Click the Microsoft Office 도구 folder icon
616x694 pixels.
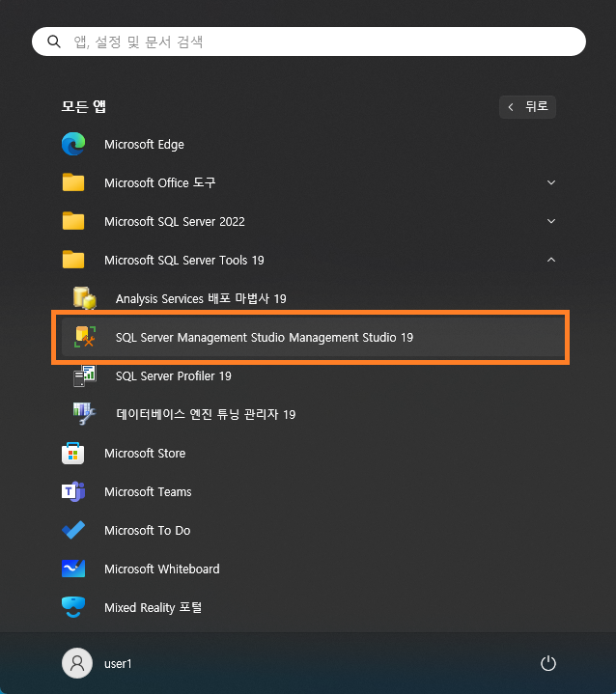(73, 182)
